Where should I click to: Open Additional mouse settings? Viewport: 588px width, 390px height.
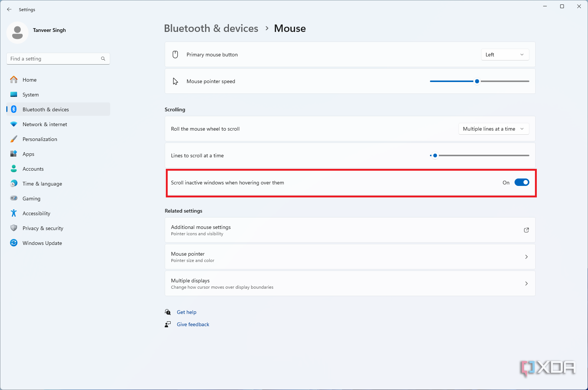tap(350, 230)
